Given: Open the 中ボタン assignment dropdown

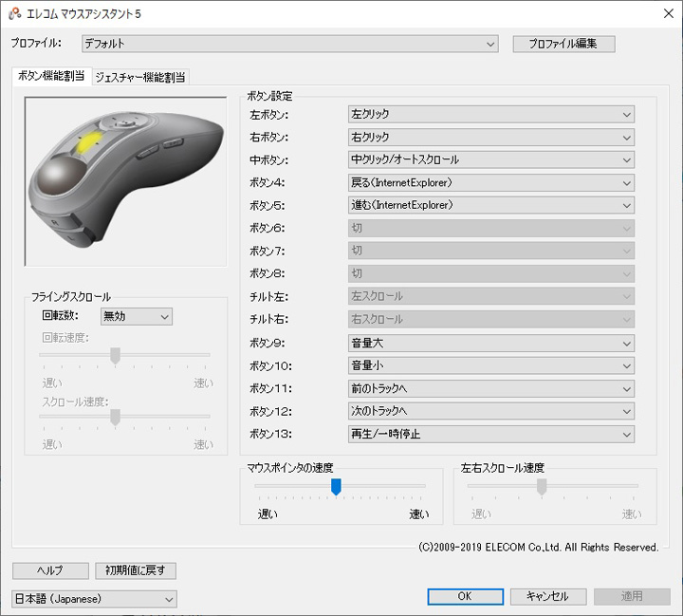Looking at the screenshot, I should pyautogui.click(x=490, y=159).
